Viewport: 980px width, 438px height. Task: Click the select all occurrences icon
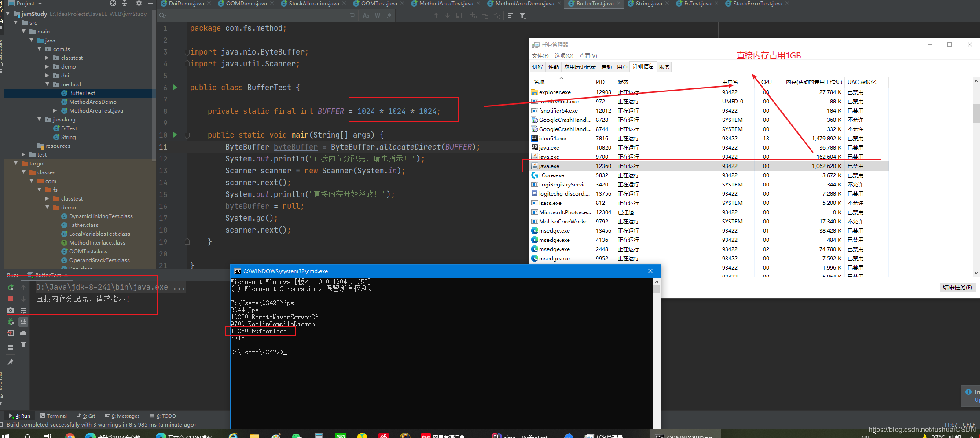pyautogui.click(x=496, y=15)
